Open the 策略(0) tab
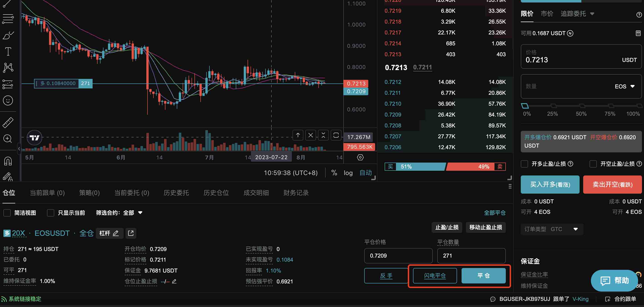 coord(89,193)
